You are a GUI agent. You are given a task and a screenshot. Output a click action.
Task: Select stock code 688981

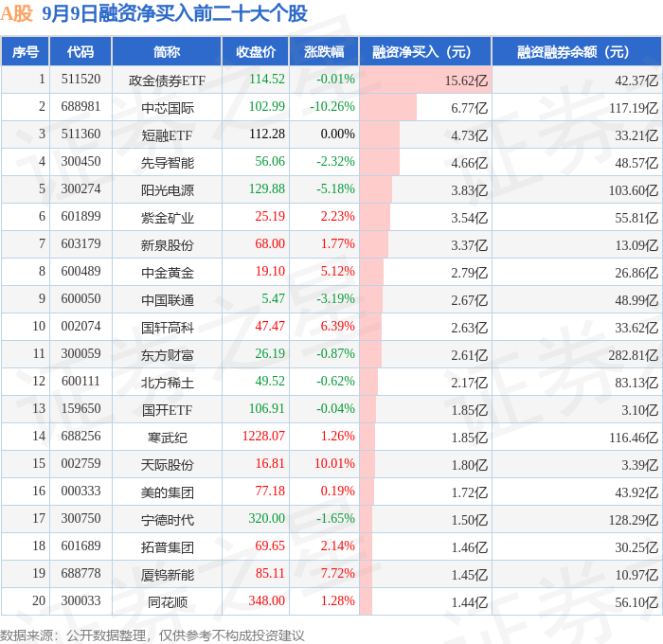pyautogui.click(x=81, y=107)
